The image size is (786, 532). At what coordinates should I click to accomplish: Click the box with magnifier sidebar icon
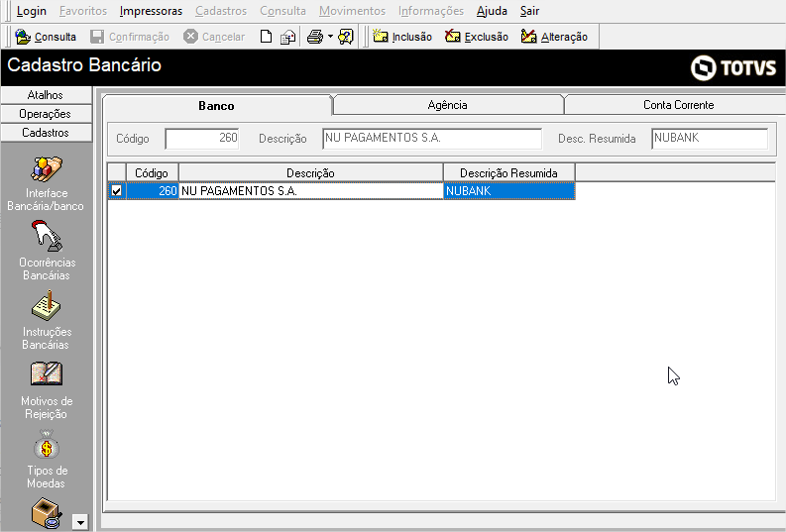pyautogui.click(x=47, y=512)
